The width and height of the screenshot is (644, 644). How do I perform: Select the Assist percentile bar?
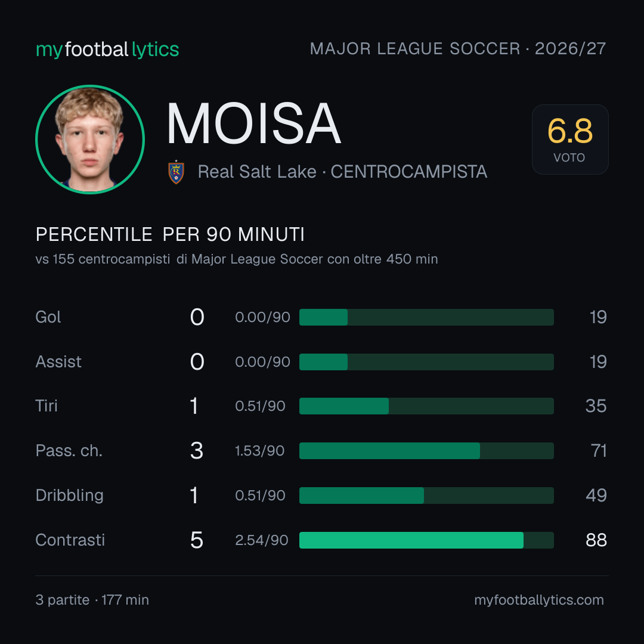pyautogui.click(x=426, y=362)
